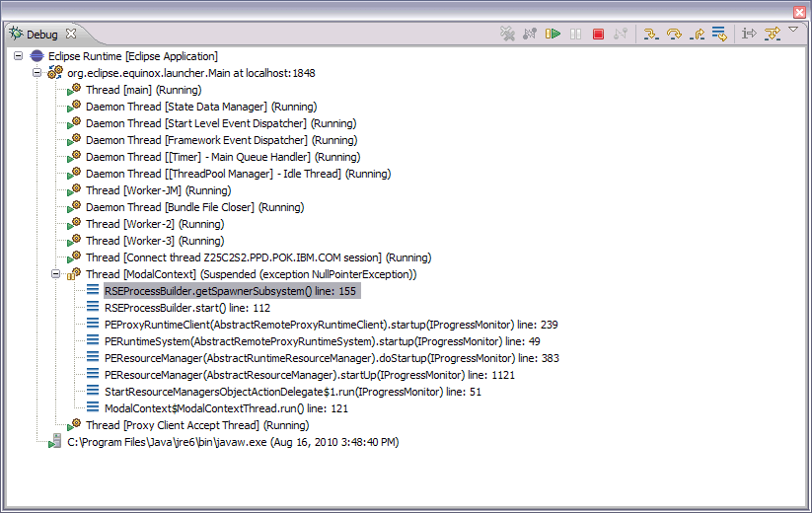This screenshot has width=812, height=513.
Task: Collapse the Eclipse Runtime launch node
Action: point(18,55)
